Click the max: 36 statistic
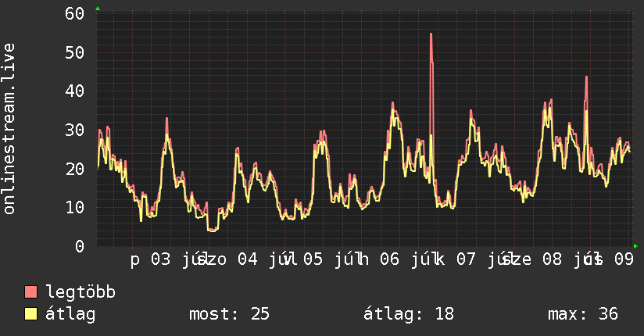Image resolution: width=644 pixels, height=336 pixels. click(583, 314)
